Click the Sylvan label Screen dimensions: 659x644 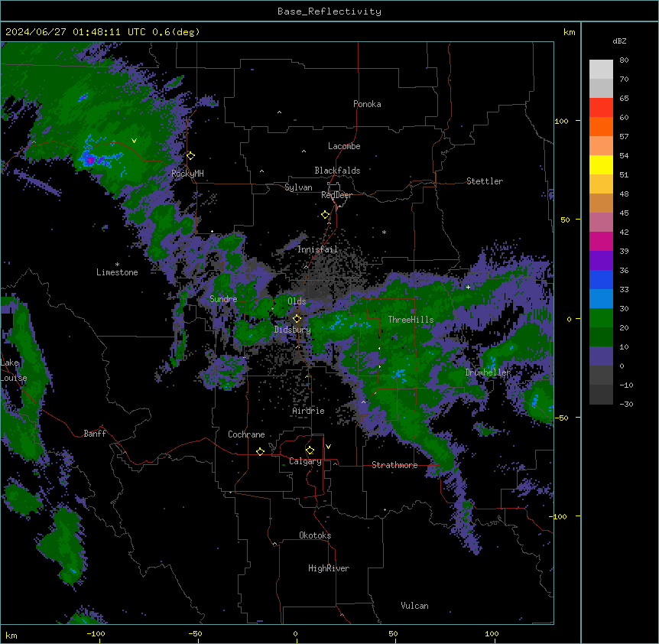pos(298,187)
